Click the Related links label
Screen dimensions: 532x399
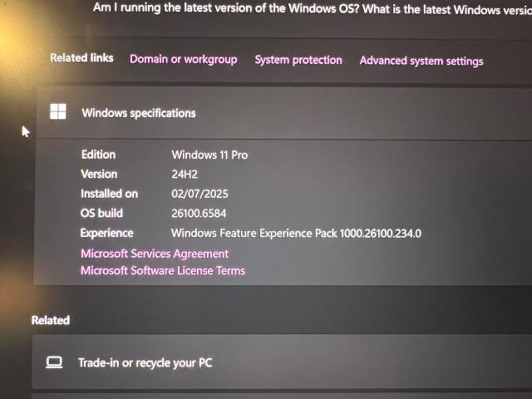coord(81,58)
